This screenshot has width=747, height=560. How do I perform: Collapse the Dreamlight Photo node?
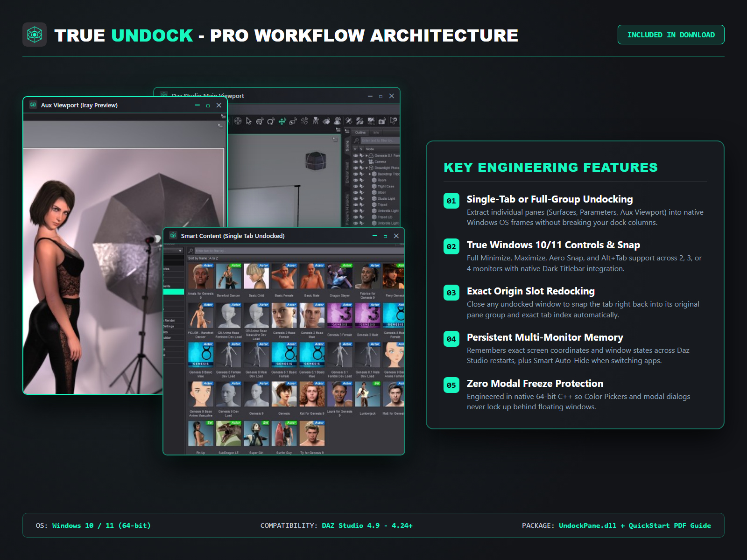point(366,168)
